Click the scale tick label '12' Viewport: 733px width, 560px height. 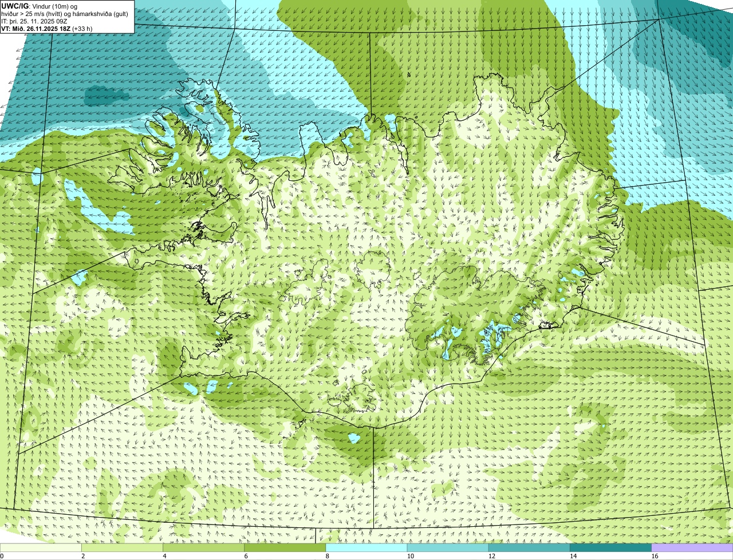tap(492, 556)
